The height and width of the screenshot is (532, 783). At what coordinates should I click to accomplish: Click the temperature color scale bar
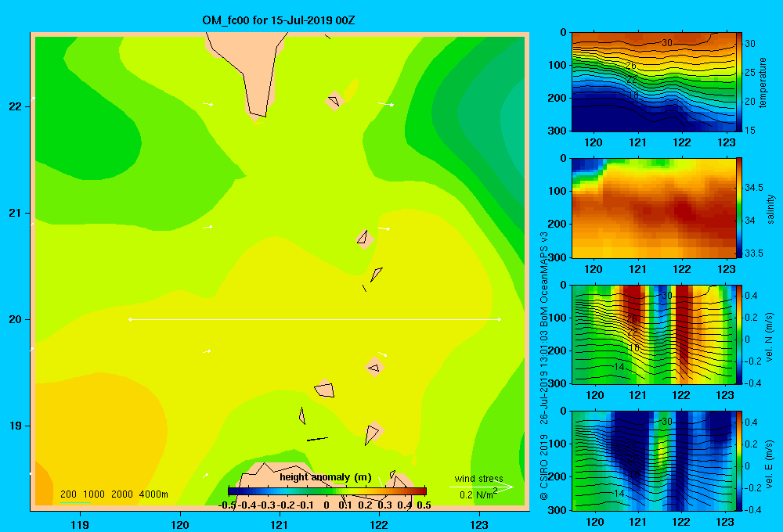coord(739,82)
